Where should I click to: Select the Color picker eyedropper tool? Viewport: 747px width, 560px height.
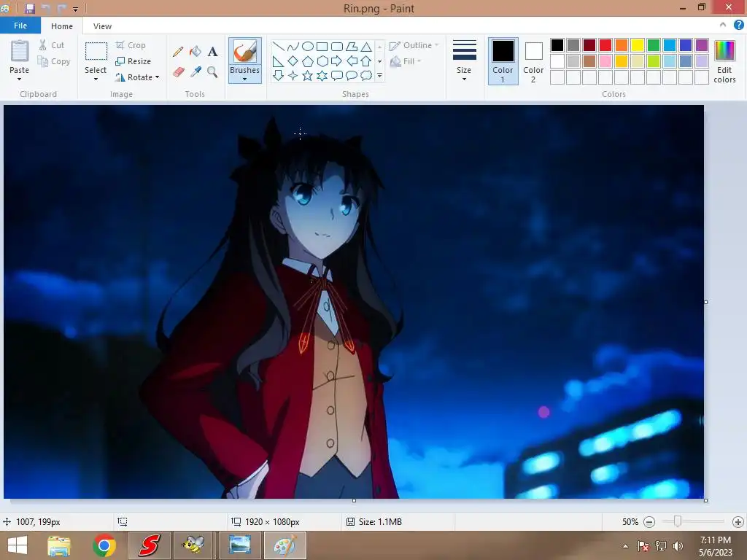pos(196,72)
